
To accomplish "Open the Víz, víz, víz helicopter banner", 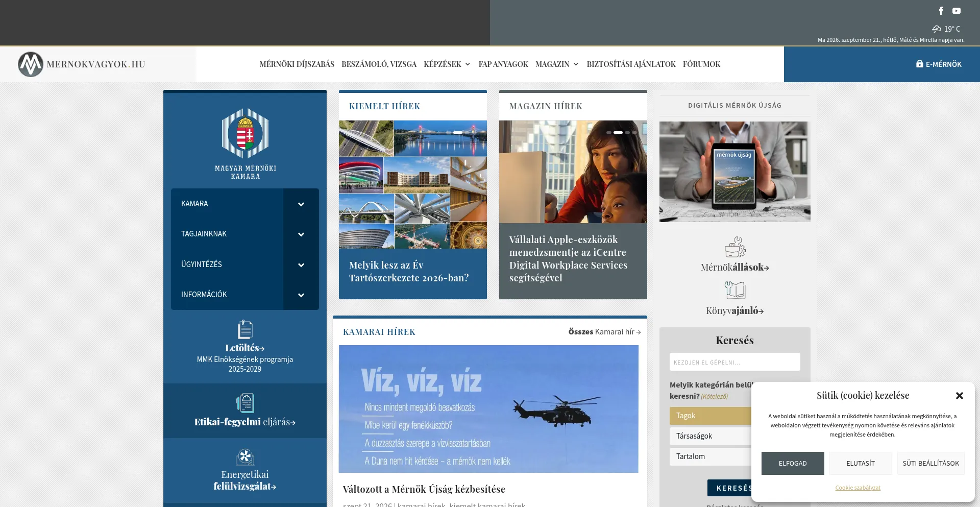I will [488, 409].
